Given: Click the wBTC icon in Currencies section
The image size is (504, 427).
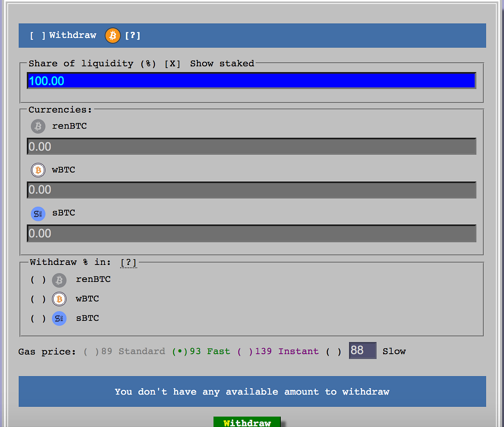Looking at the screenshot, I should tap(38, 170).
